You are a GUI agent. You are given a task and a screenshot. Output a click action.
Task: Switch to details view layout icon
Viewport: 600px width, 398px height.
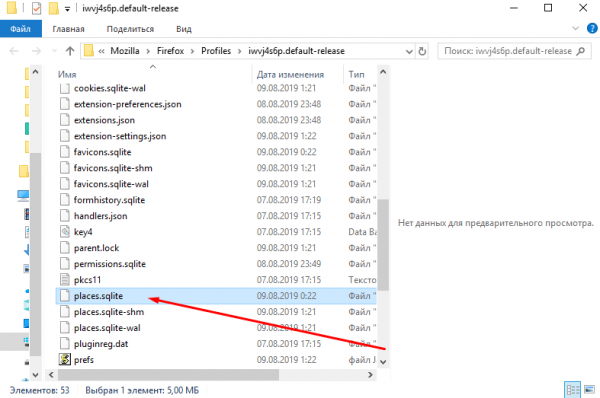(x=572, y=390)
